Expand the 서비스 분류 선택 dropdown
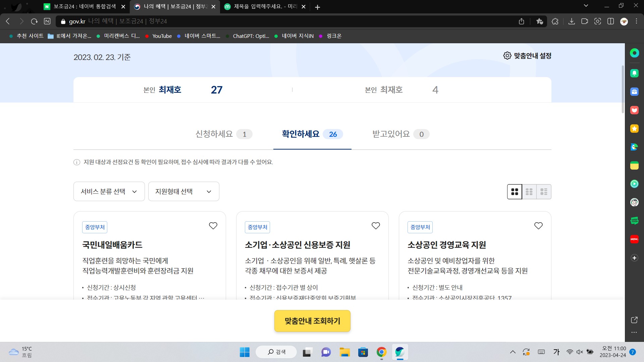The width and height of the screenshot is (644, 362). [109, 191]
